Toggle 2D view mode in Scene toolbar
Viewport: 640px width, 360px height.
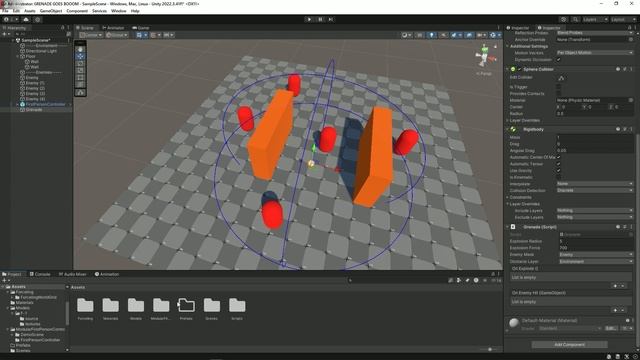coord(420,35)
